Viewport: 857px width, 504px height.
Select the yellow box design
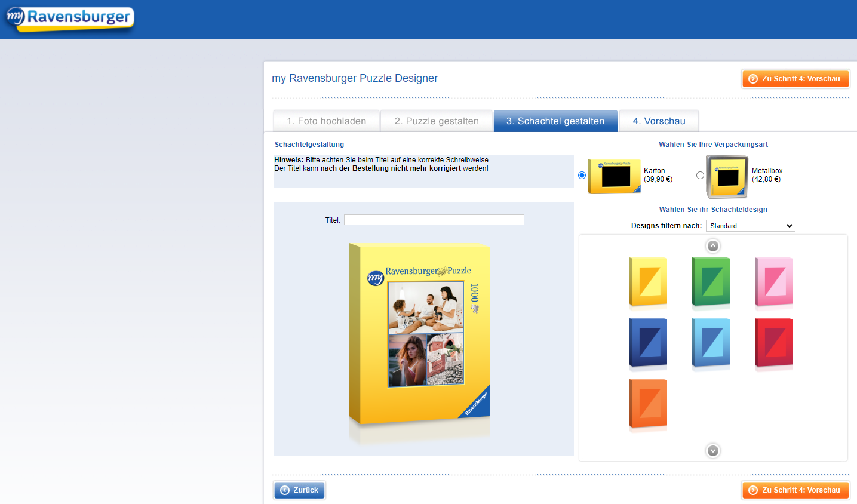click(648, 282)
